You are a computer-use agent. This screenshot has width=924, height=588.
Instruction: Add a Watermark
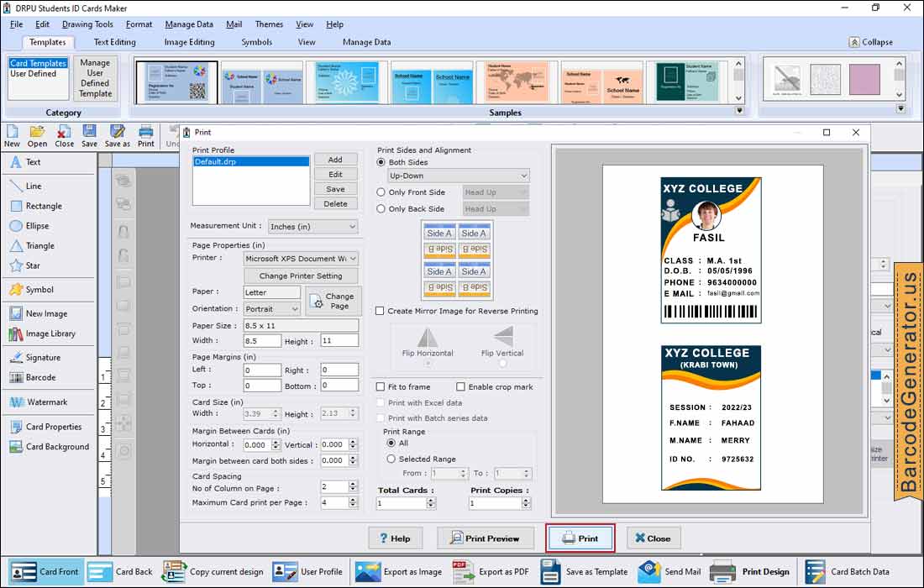click(39, 402)
